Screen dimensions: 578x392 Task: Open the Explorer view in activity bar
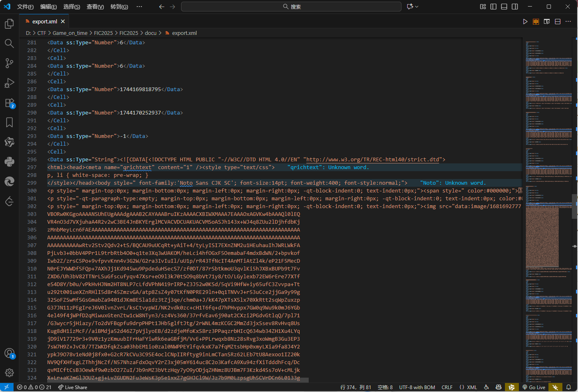(9, 24)
